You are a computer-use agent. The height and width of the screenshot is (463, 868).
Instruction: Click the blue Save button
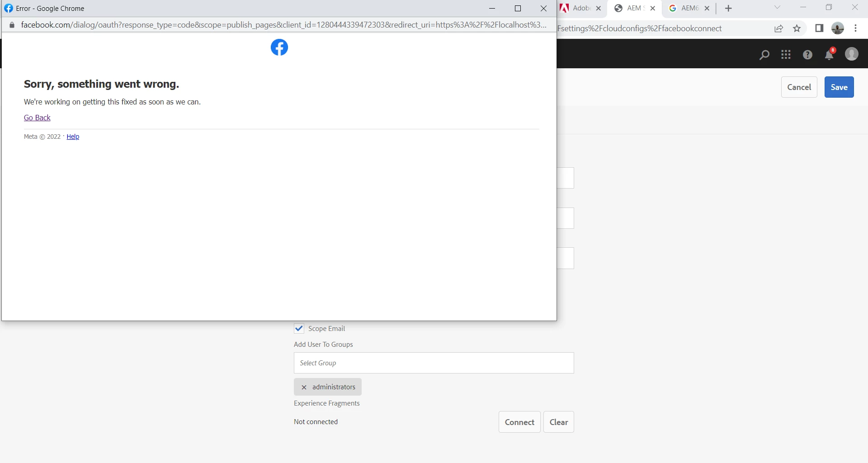[839, 87]
